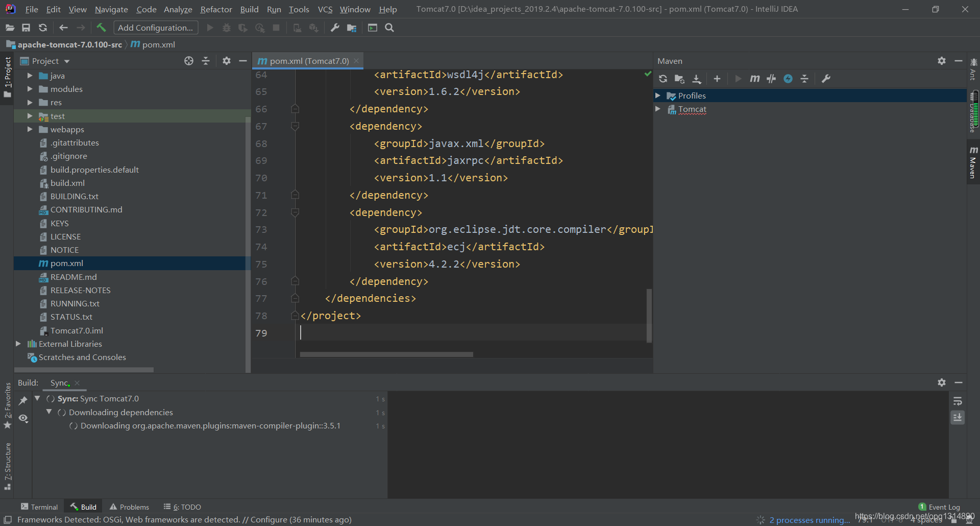
Task: Click the Search Everywhere magnifier icon
Action: click(x=389, y=28)
